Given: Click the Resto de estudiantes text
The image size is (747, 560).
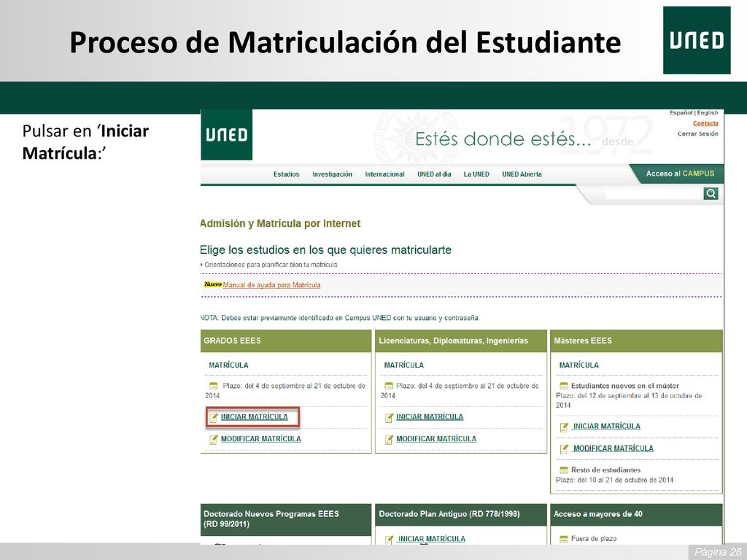Looking at the screenshot, I should (605, 470).
